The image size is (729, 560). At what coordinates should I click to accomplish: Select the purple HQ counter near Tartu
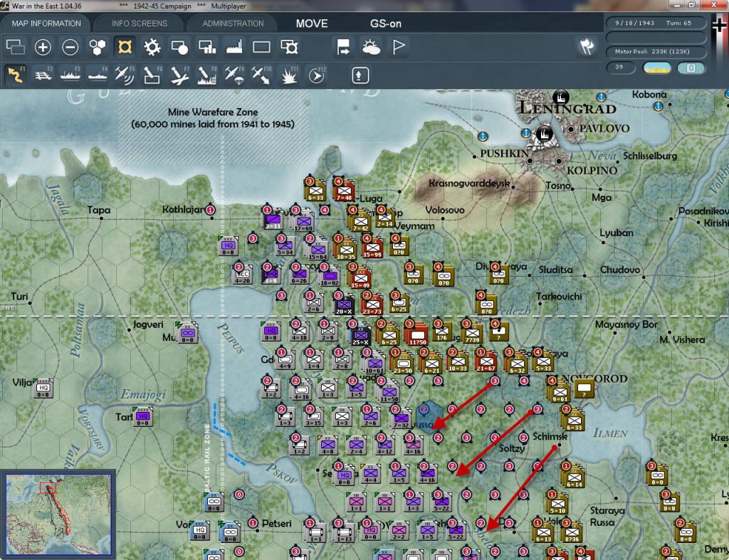142,416
